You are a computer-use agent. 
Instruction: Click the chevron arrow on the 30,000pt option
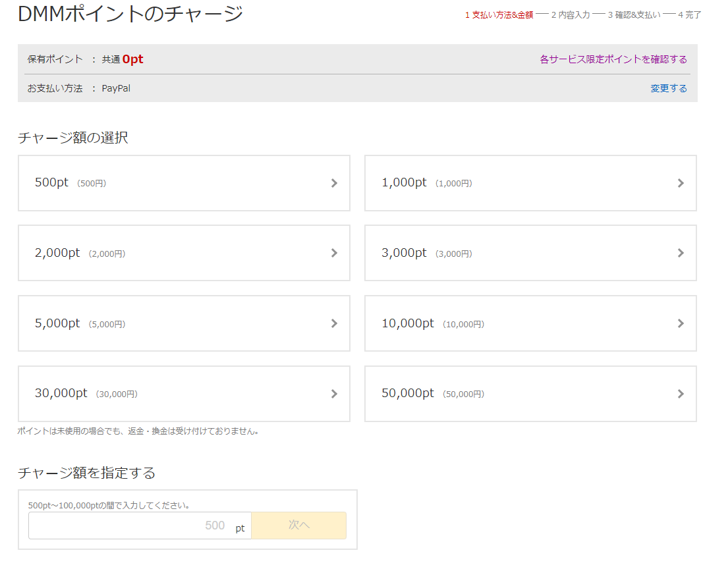pos(334,394)
